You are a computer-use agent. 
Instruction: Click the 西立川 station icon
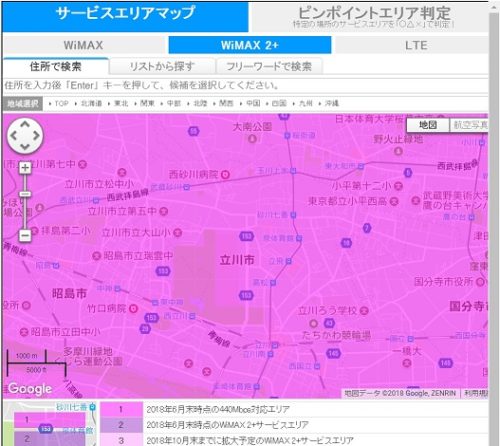tap(192, 316)
